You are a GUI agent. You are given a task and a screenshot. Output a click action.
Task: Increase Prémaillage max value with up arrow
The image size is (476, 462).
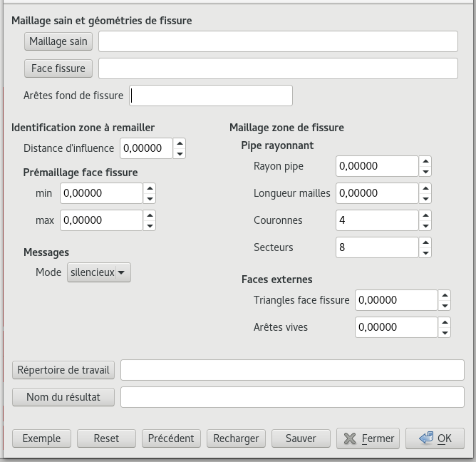[x=150, y=215]
